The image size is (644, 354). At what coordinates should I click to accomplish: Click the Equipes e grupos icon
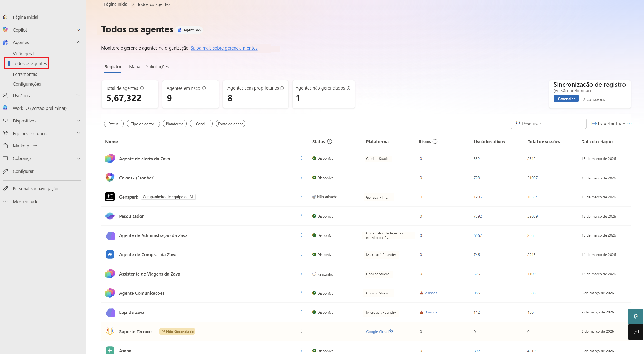pyautogui.click(x=5, y=133)
